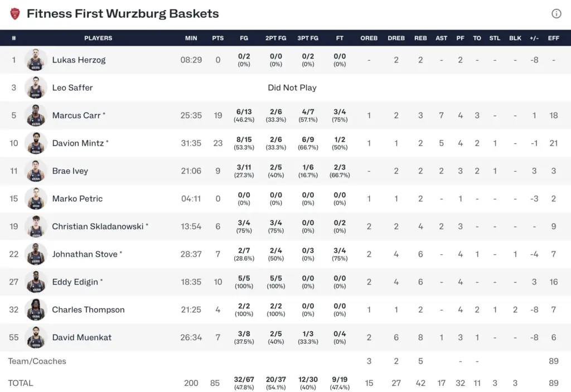
Task: Open Marcus Carr's player profile
Action: pos(78,115)
